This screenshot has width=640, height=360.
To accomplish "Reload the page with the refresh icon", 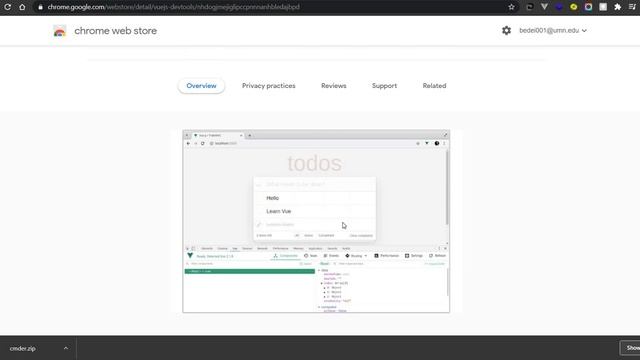I will coord(7,7).
